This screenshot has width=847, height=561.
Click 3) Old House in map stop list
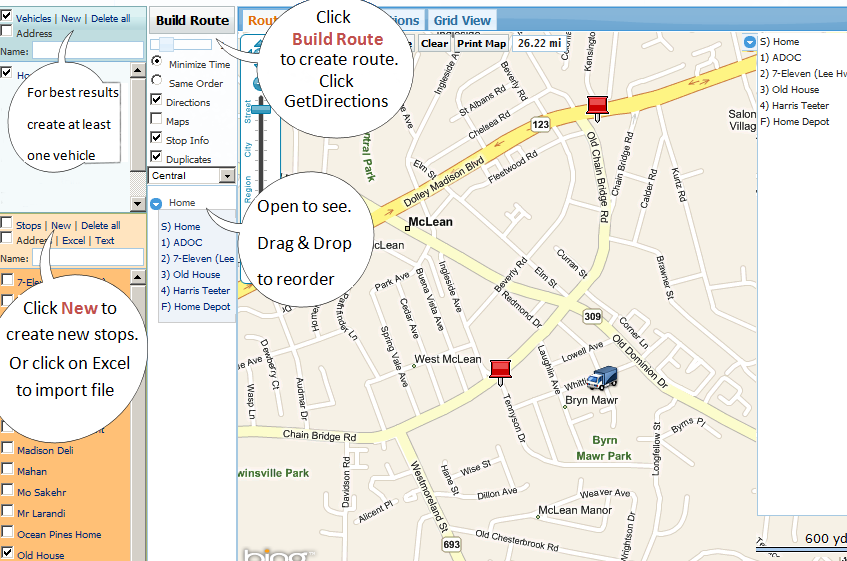tap(789, 90)
